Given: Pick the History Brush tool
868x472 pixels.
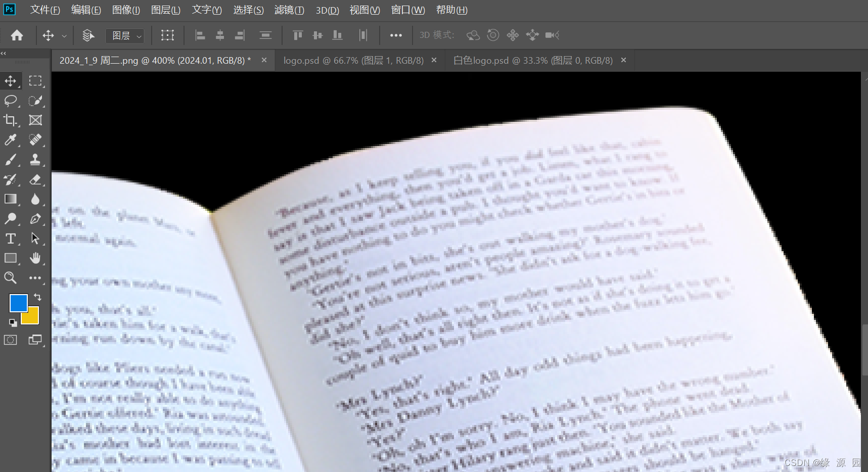Looking at the screenshot, I should point(11,179).
